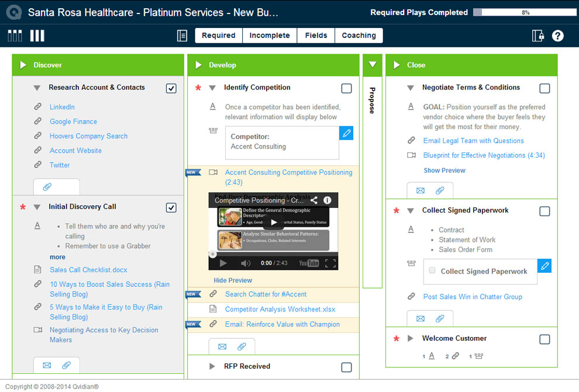Open the LinkedIn link
The height and width of the screenshot is (392, 579).
[62, 107]
